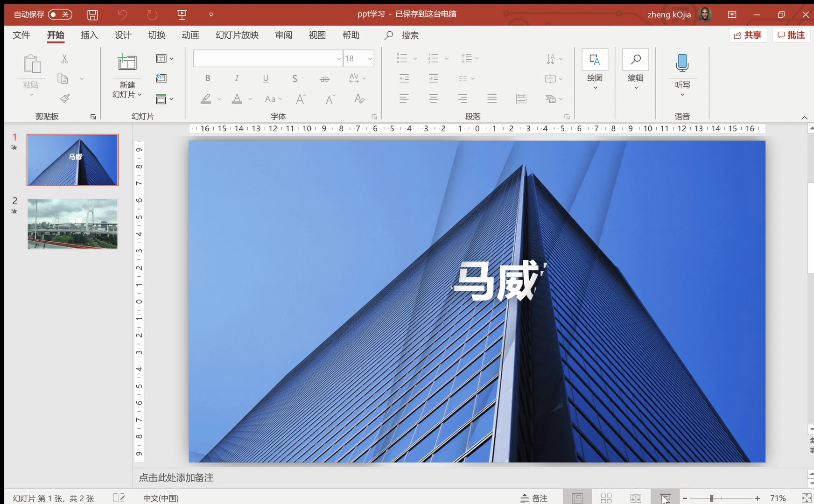Click the 共享 share button
This screenshot has height=504, width=814.
748,35
